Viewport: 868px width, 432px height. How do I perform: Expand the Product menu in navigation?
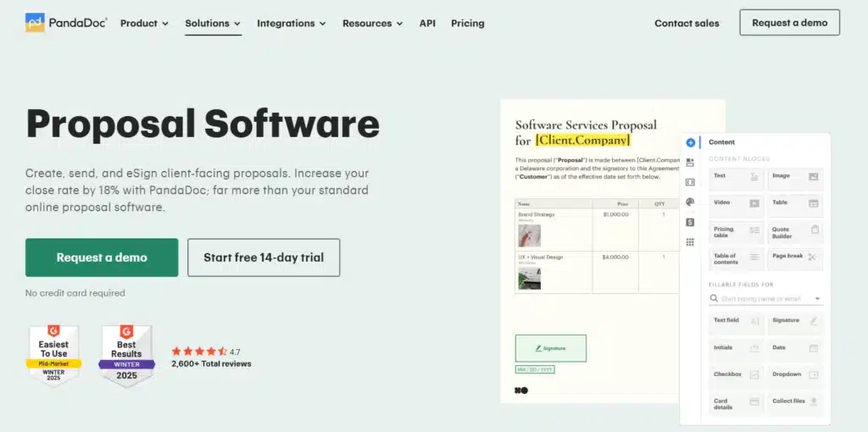coord(144,24)
